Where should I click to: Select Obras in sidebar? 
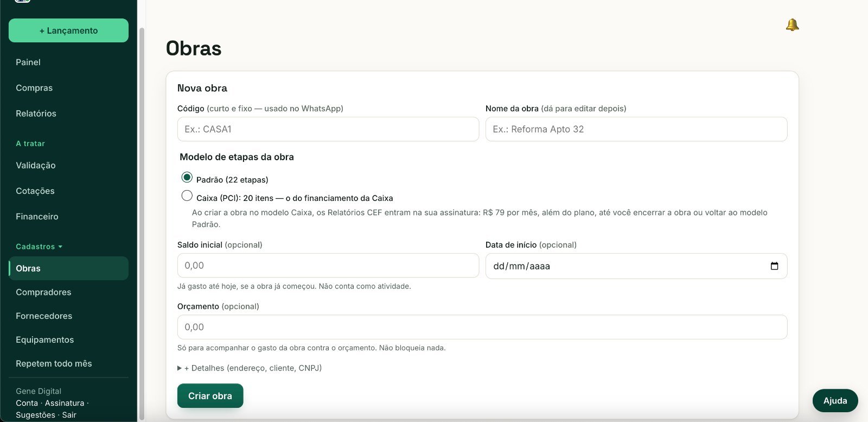(x=68, y=268)
